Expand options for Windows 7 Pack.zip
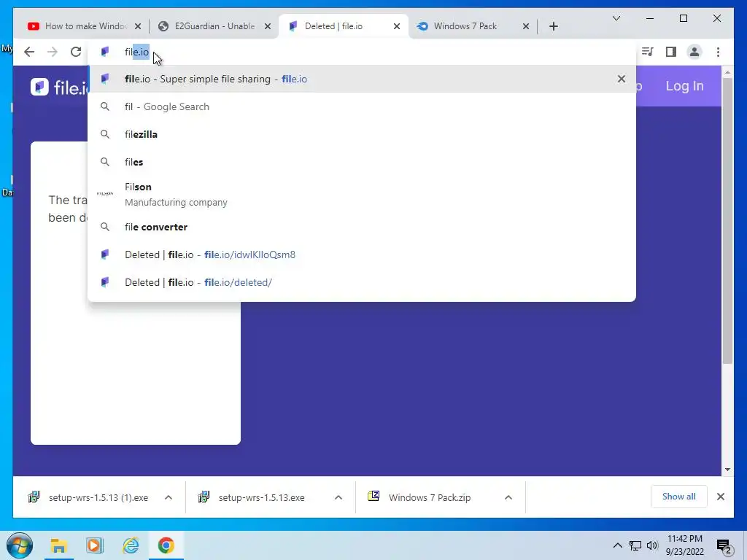The width and height of the screenshot is (747, 560). 508,497
